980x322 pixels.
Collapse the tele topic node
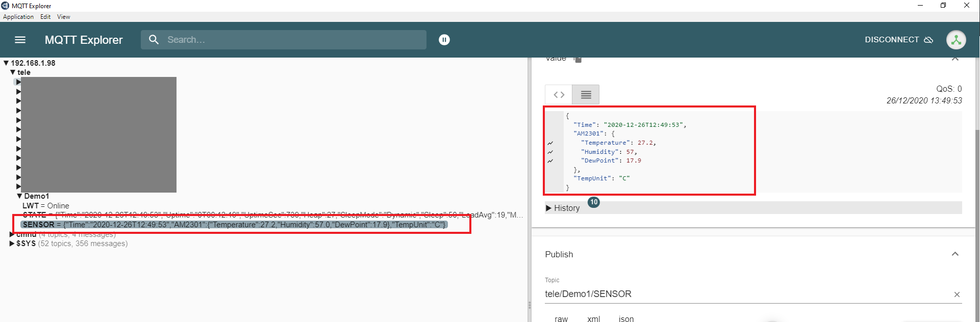coord(13,72)
